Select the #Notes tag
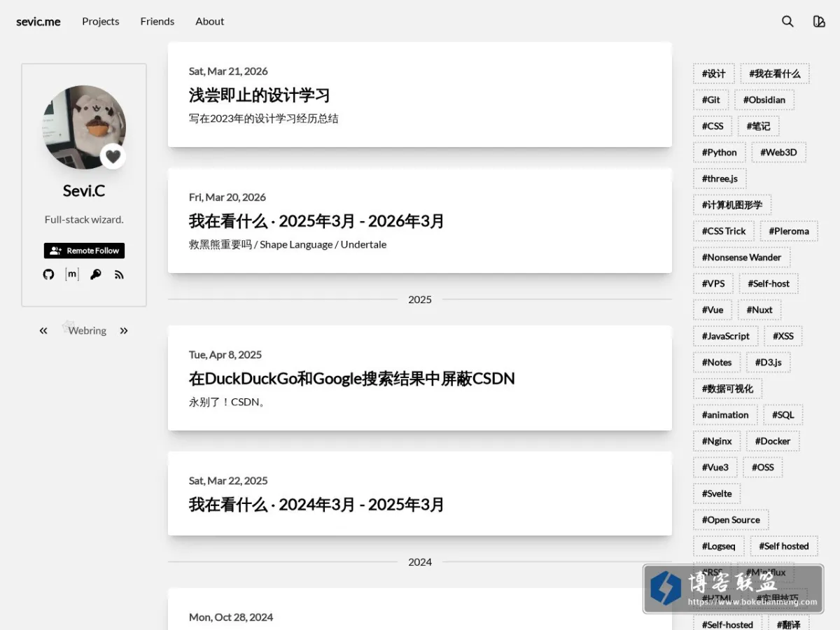This screenshot has width=840, height=630. click(717, 363)
